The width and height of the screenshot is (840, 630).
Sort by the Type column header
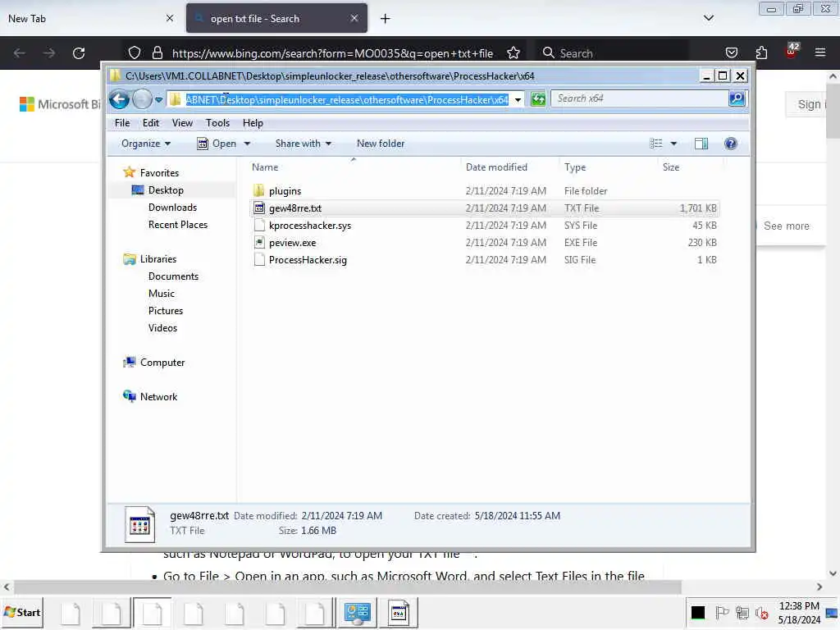pos(575,167)
